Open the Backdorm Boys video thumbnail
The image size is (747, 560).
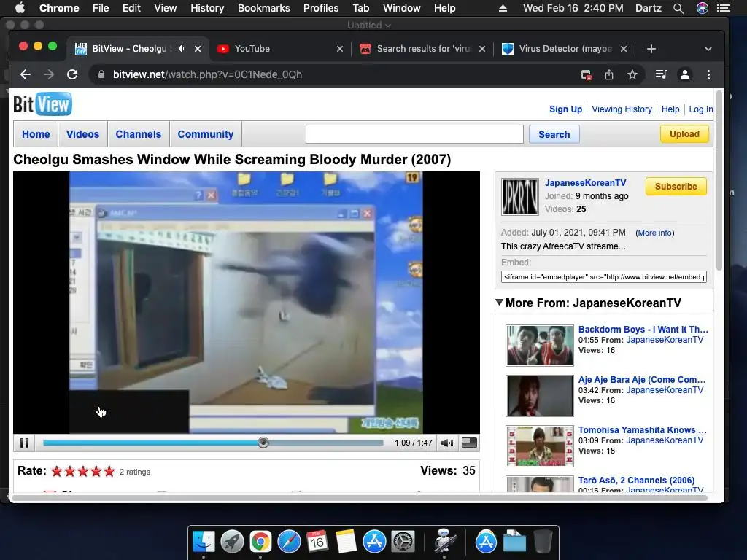tap(540, 345)
